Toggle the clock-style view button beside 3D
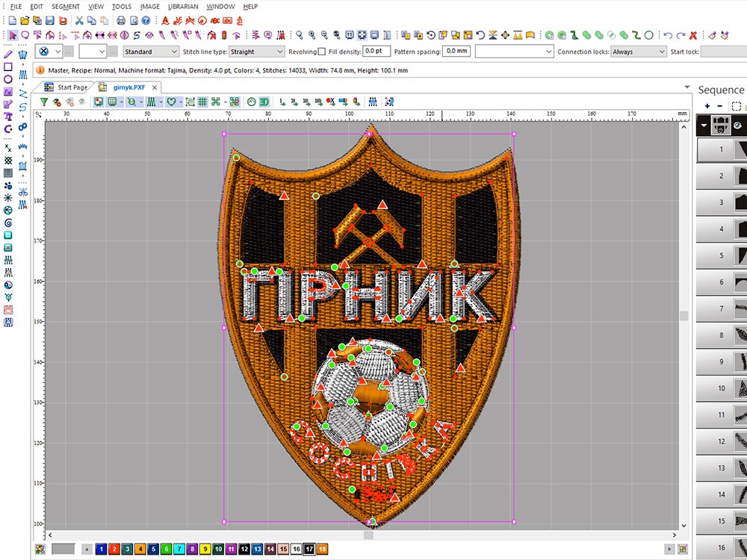 (252, 102)
